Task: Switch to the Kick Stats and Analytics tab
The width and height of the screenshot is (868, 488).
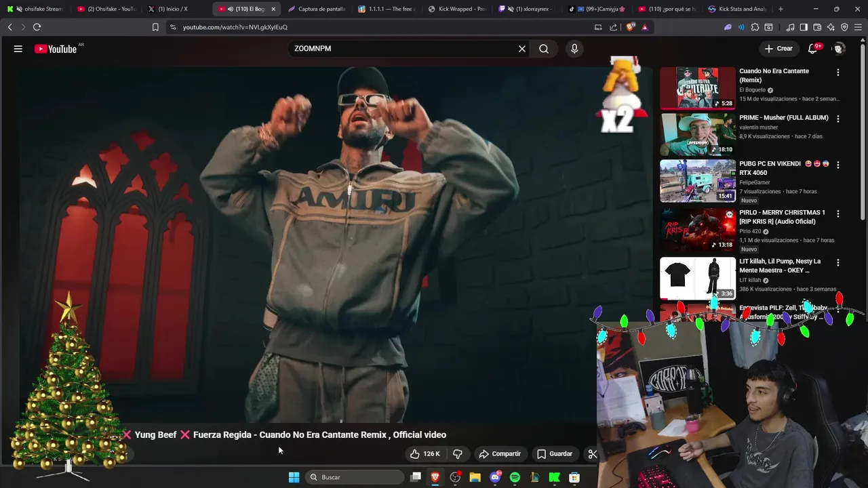Action: coord(736,9)
